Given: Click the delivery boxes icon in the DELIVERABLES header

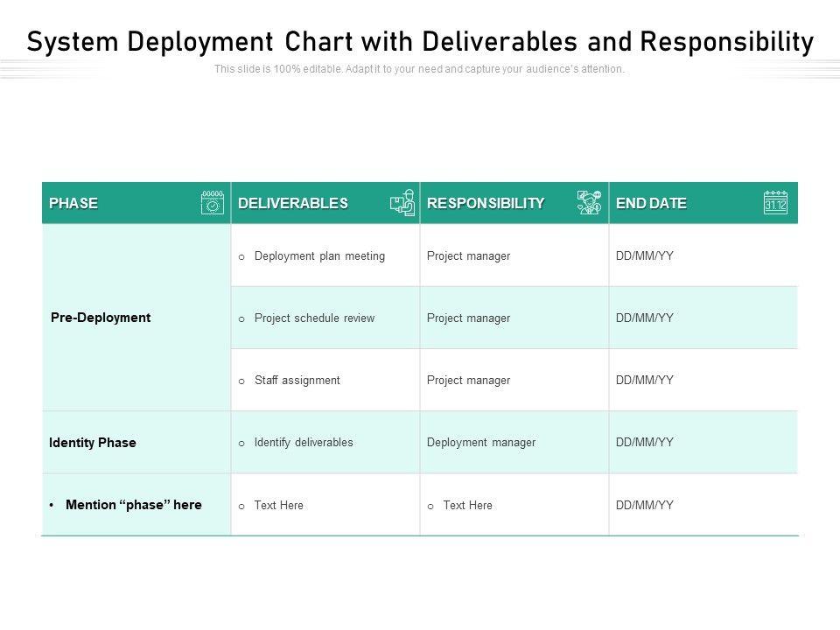Looking at the screenshot, I should click(402, 203).
